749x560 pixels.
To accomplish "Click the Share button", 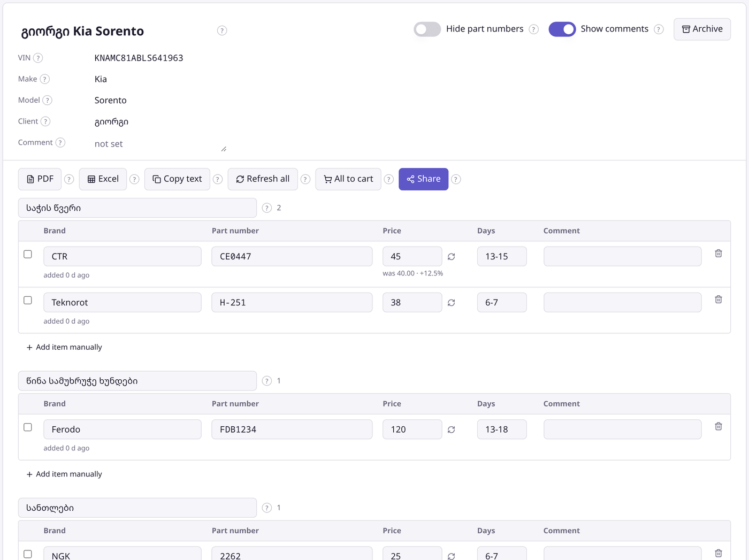I will tap(423, 179).
